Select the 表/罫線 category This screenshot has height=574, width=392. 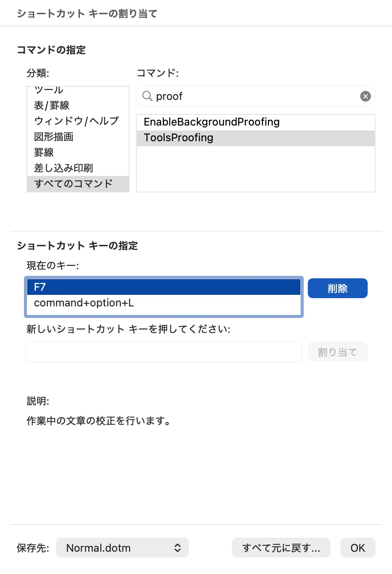[x=51, y=105]
